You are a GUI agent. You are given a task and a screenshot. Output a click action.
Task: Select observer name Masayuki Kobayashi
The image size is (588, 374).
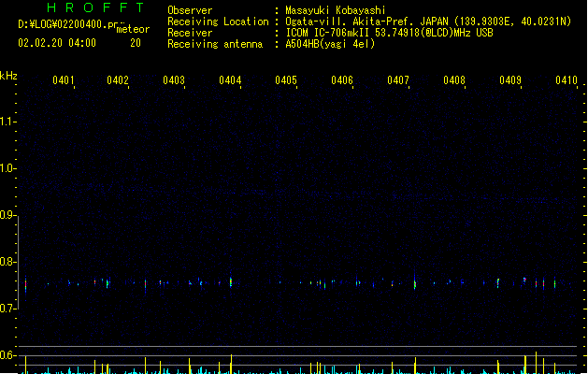pos(336,10)
